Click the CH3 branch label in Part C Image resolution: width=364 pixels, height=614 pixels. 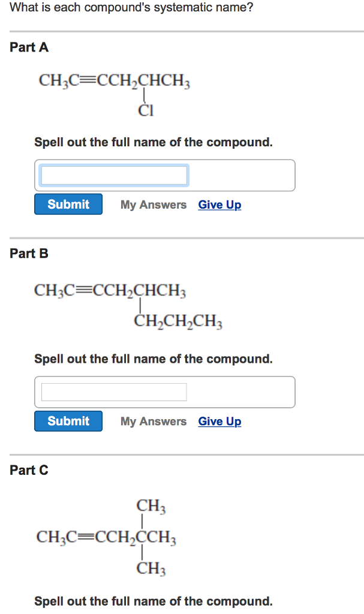(x=151, y=505)
